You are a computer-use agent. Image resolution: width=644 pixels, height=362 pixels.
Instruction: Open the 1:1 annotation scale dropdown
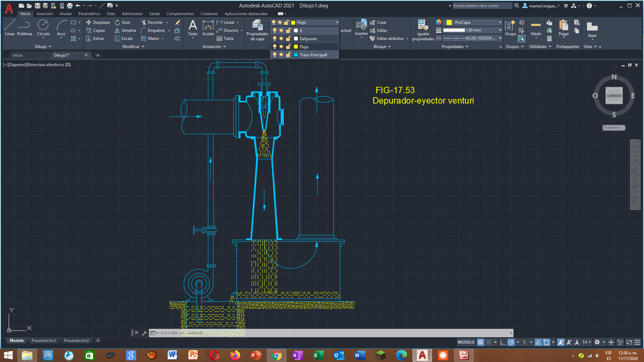tap(587, 342)
